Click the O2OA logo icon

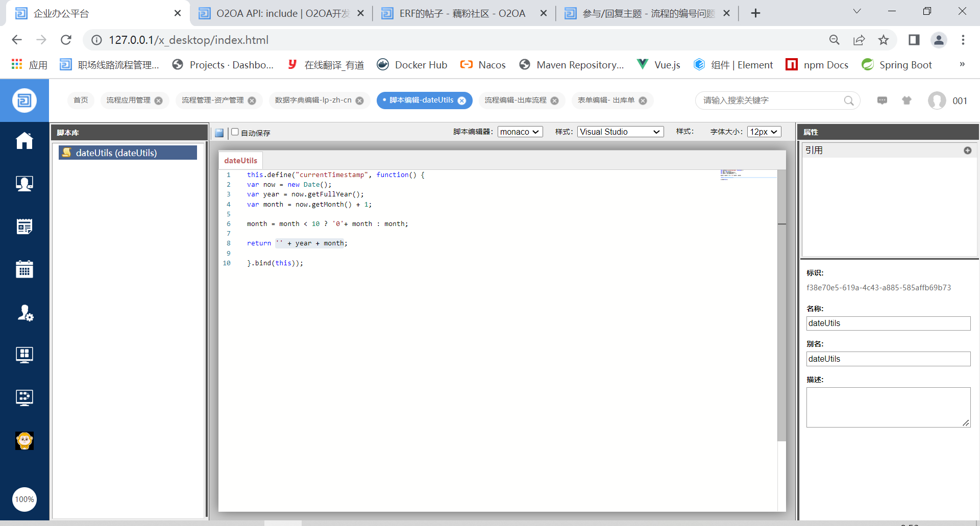(24, 101)
